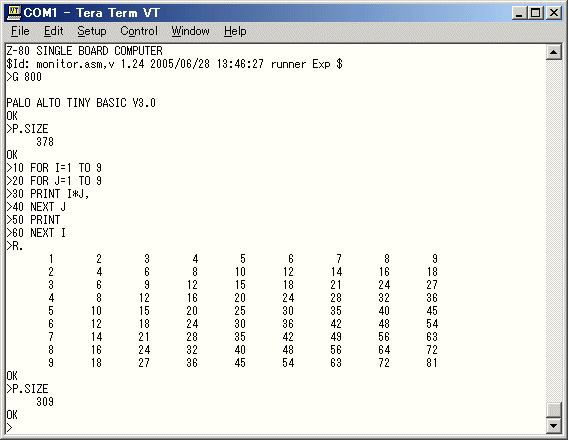Open the Help menu

click(x=235, y=31)
